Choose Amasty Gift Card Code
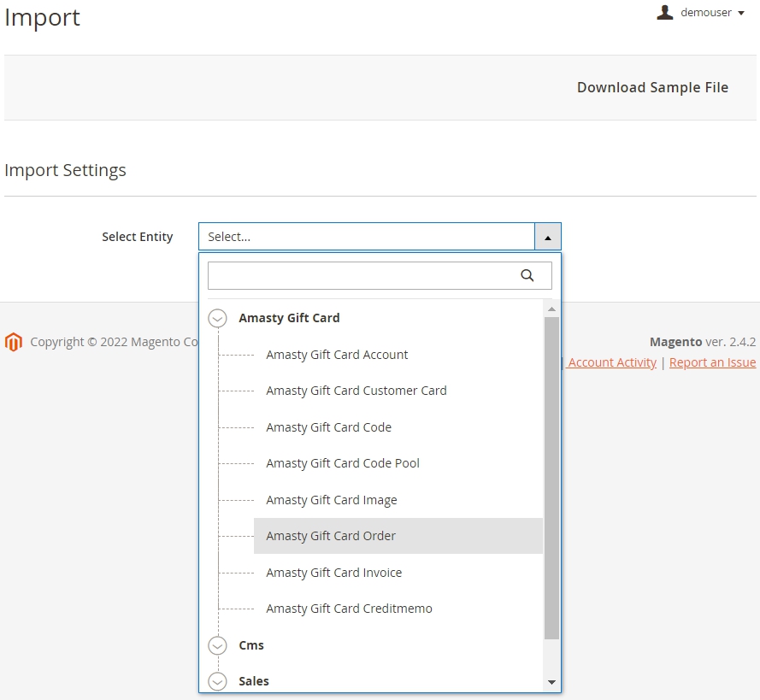 pos(328,427)
